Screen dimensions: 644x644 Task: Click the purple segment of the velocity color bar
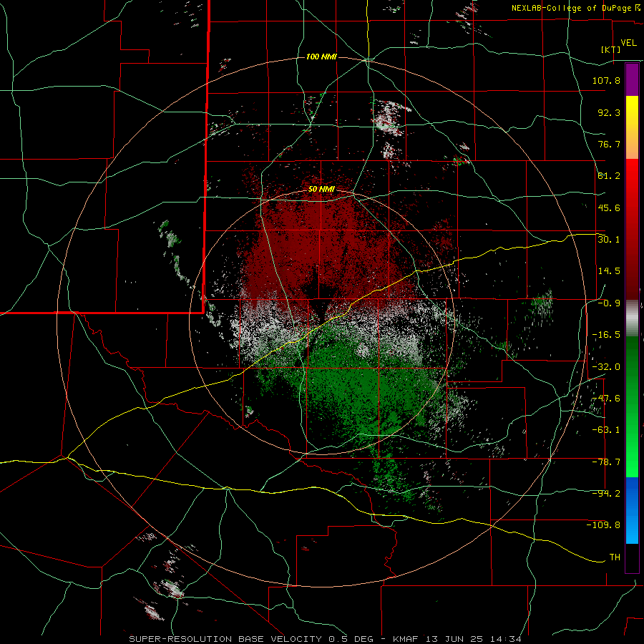point(632,79)
